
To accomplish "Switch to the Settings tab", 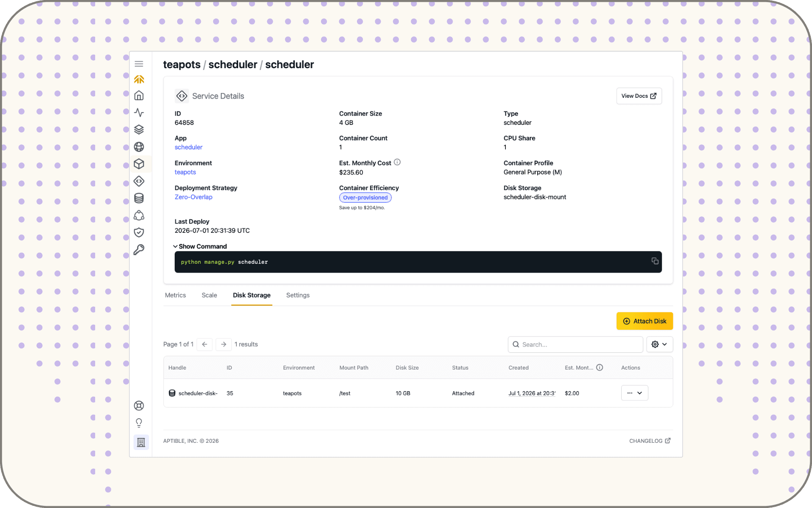I will click(x=298, y=295).
